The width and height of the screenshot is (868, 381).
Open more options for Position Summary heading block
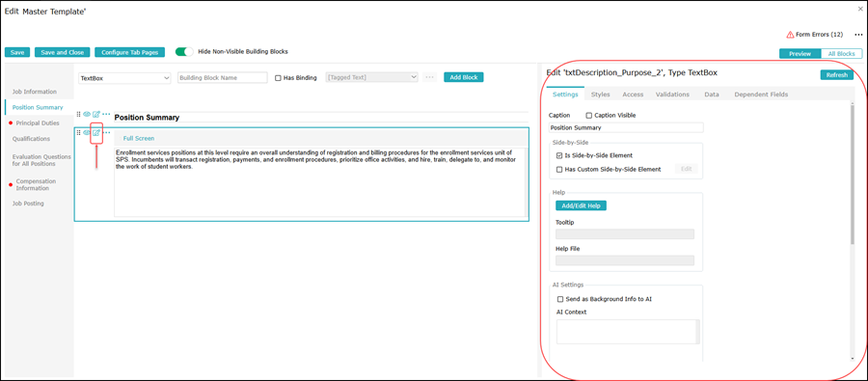(x=106, y=114)
